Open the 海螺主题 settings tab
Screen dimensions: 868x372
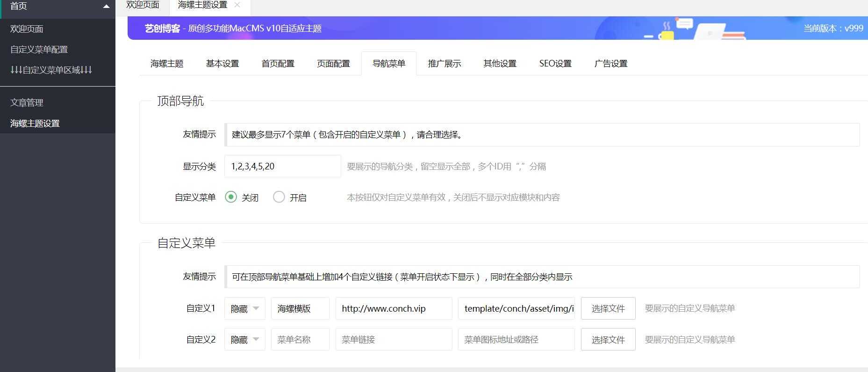tap(167, 63)
